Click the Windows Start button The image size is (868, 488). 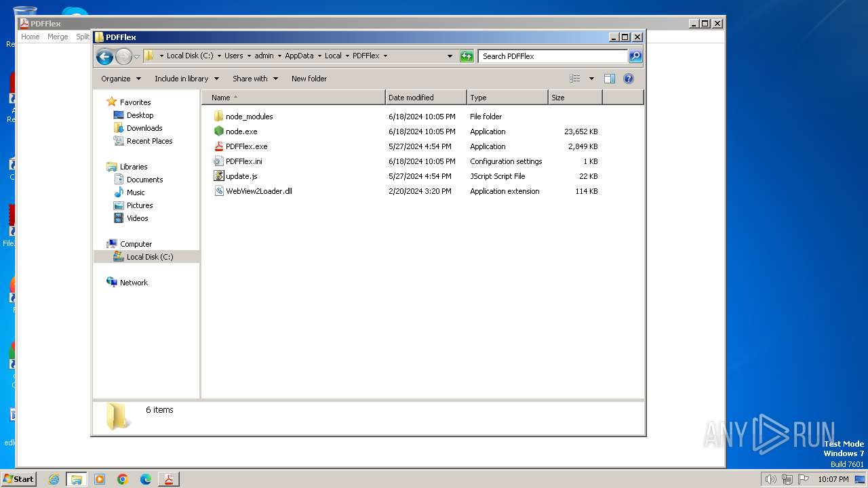(18, 479)
